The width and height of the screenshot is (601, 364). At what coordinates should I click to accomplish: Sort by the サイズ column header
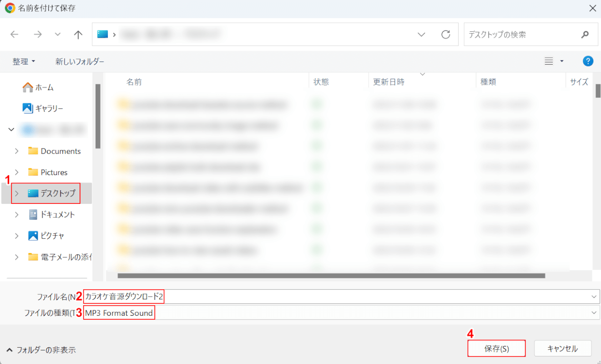coord(579,82)
